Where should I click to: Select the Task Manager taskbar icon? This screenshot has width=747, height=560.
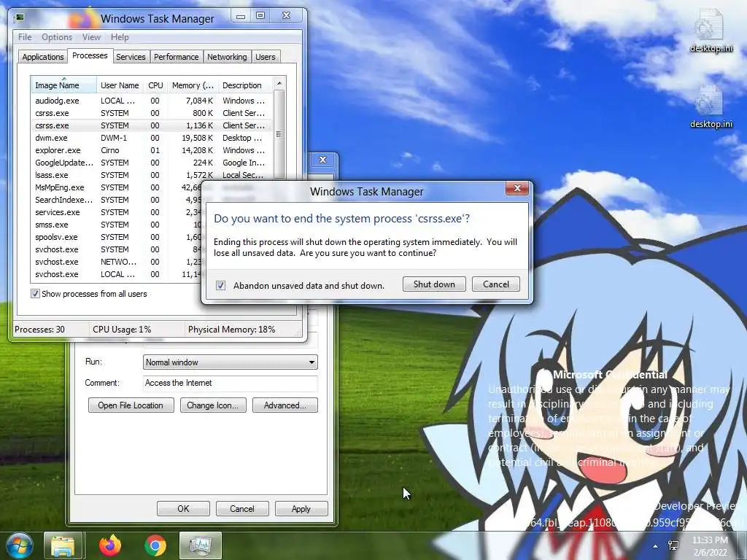point(200,545)
